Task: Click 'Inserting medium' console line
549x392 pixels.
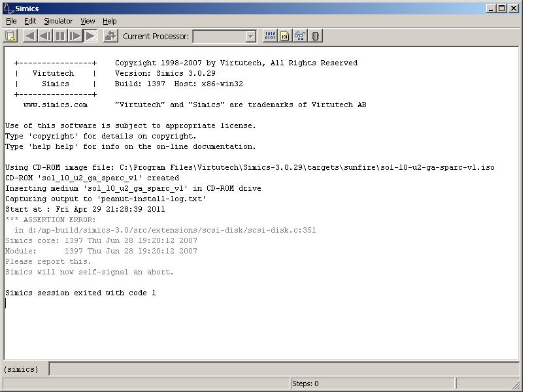Action: click(x=133, y=188)
